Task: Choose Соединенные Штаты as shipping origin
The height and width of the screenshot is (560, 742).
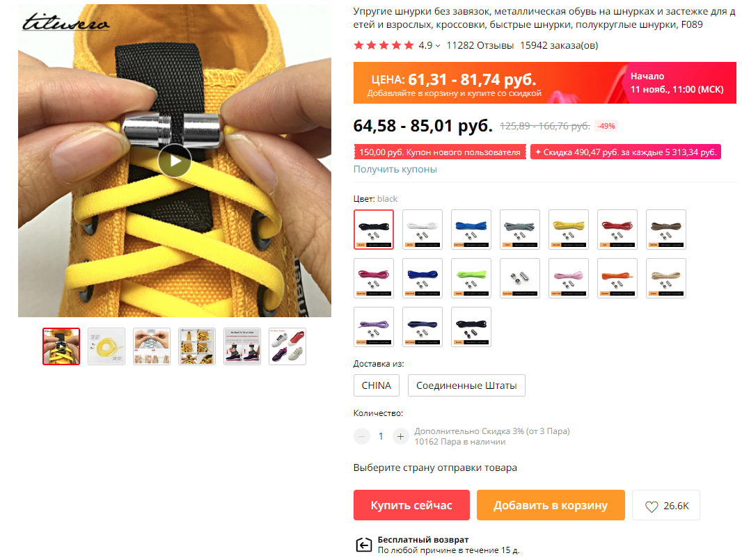Action: point(466,385)
